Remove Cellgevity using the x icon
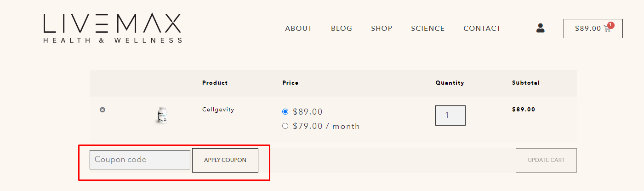The width and height of the screenshot is (644, 191). [x=103, y=110]
